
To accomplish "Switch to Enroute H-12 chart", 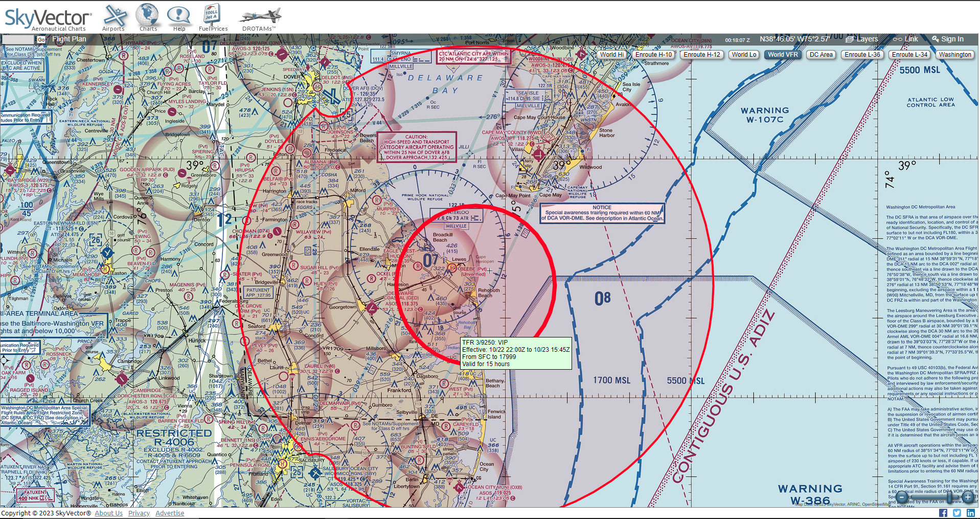I will click(x=702, y=55).
